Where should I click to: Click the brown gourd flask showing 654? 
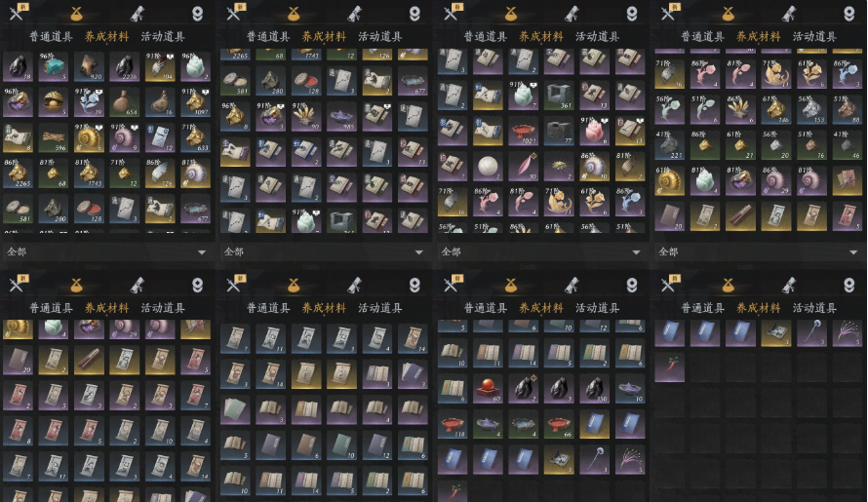pos(125,101)
